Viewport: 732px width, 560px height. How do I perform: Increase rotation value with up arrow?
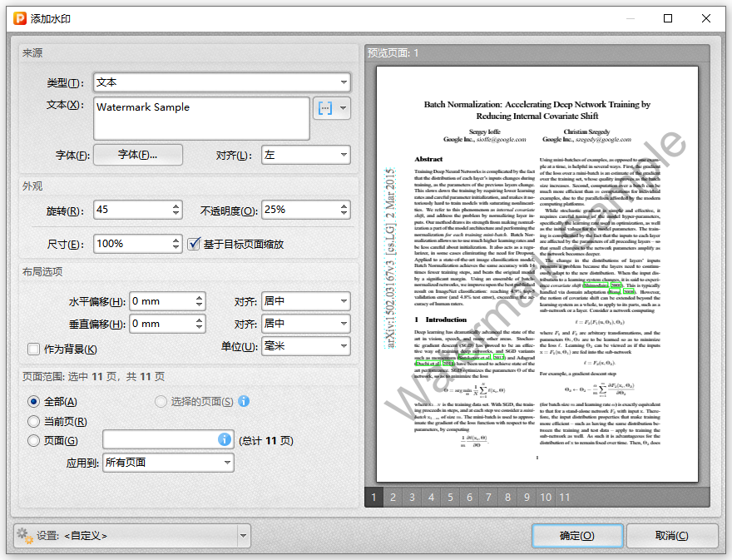point(176,206)
